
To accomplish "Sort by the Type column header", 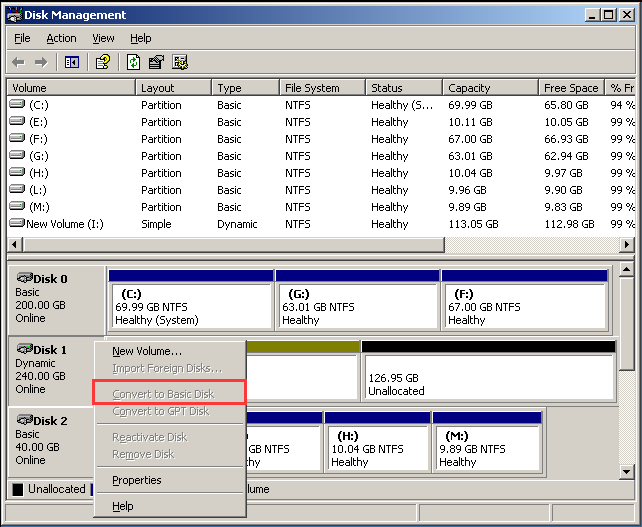I will 246,88.
